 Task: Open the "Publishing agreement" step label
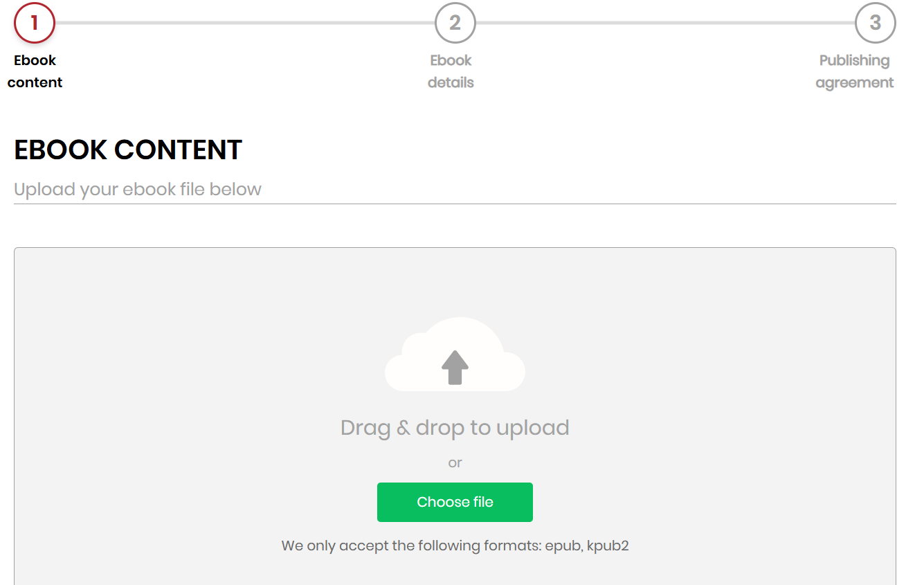click(x=855, y=71)
